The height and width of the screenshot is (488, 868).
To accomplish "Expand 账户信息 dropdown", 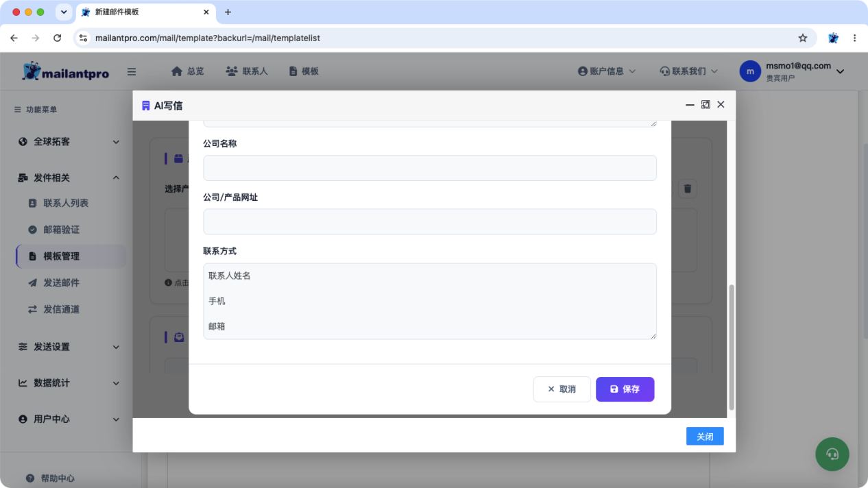I will pos(607,71).
